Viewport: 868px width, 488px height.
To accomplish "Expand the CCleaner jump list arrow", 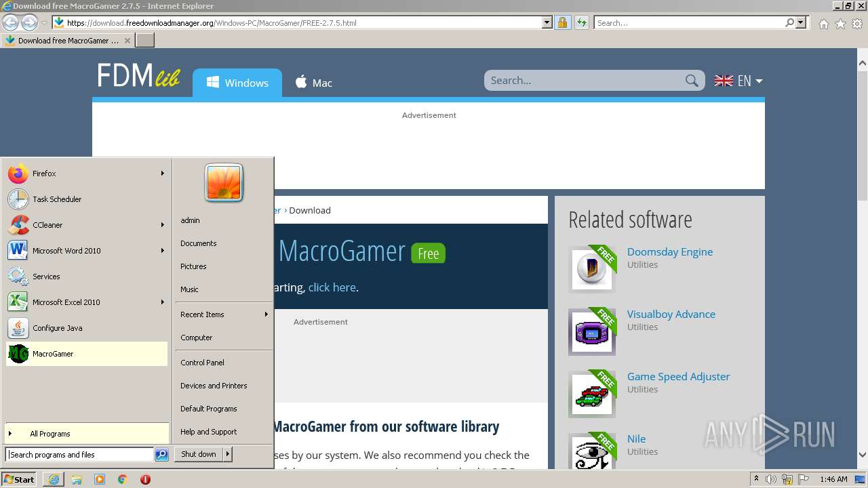I will 163,225.
